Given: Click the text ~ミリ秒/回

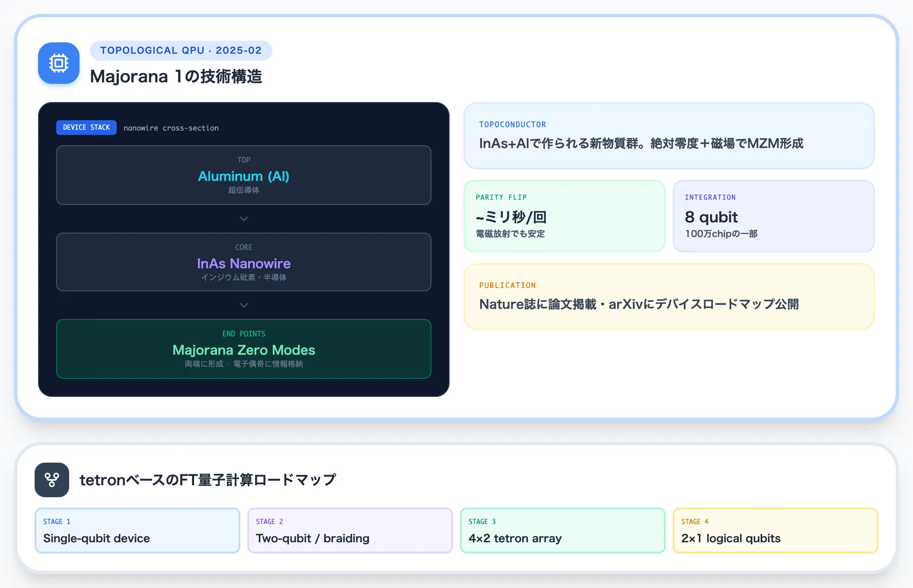Looking at the screenshot, I should pos(511,217).
